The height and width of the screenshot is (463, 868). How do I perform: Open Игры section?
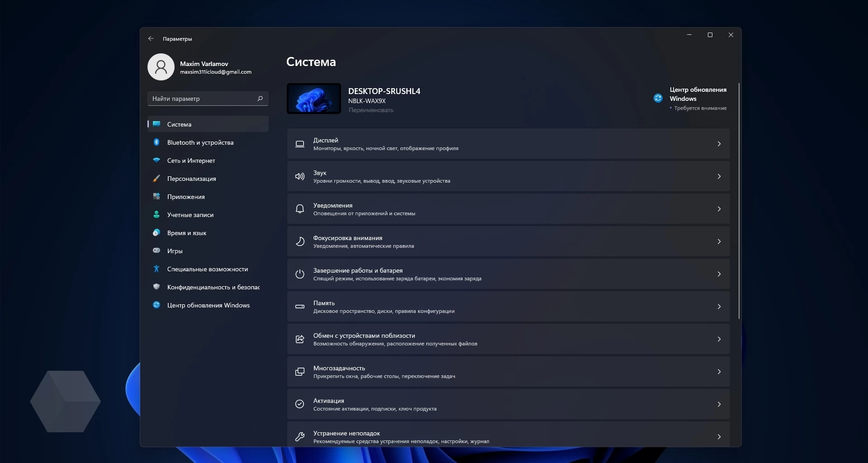208,250
